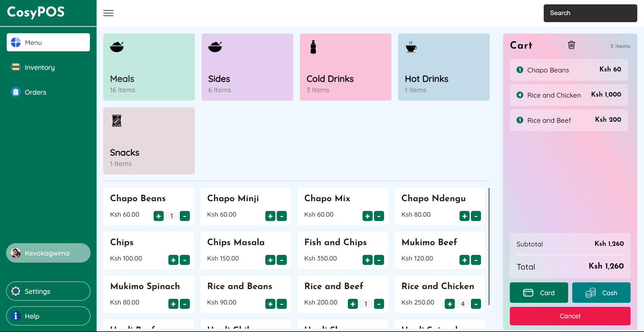The height and width of the screenshot is (332, 644).
Task: Increase Chapo Beans quantity with plus button
Action: pyautogui.click(x=158, y=216)
